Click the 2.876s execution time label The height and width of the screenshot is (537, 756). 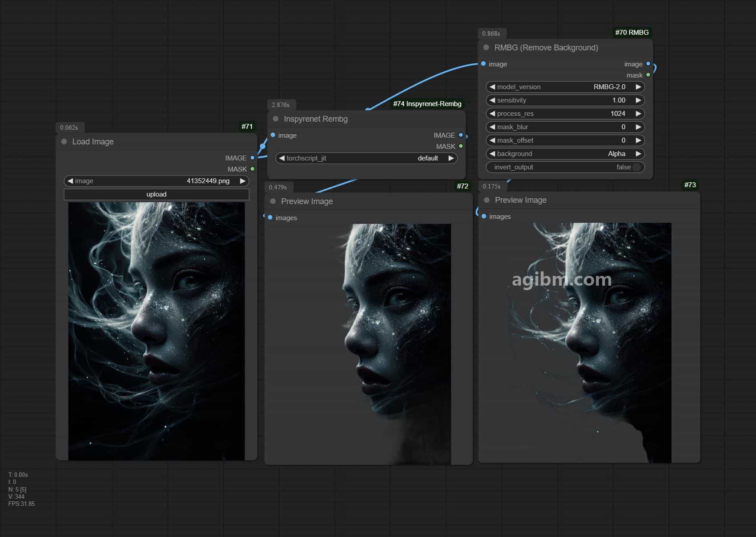pyautogui.click(x=280, y=105)
